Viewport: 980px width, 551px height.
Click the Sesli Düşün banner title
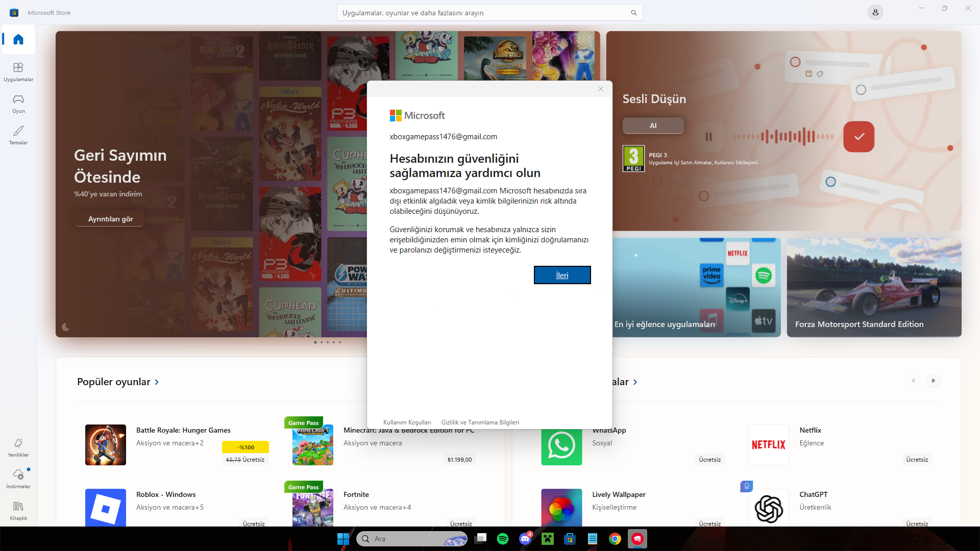click(x=654, y=99)
